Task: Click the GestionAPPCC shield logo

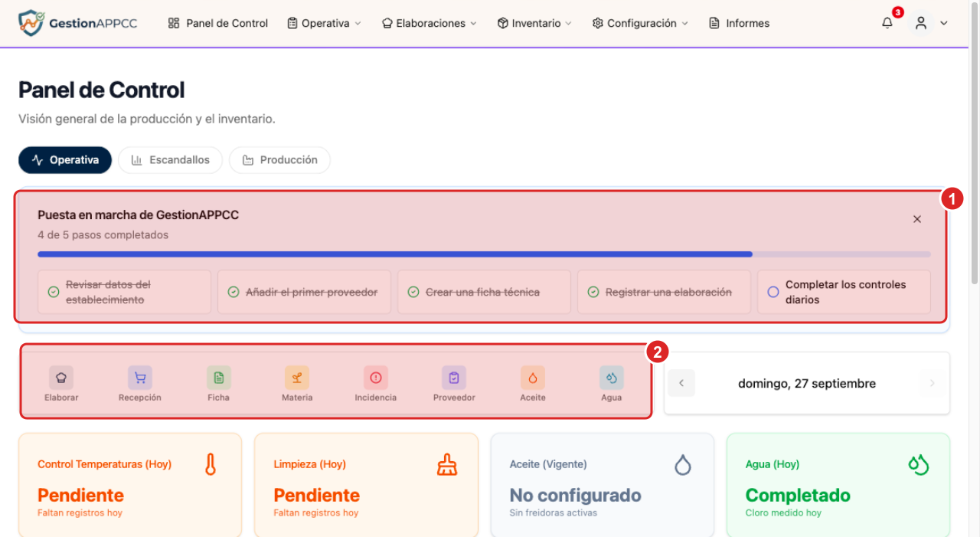Action: coord(31,23)
